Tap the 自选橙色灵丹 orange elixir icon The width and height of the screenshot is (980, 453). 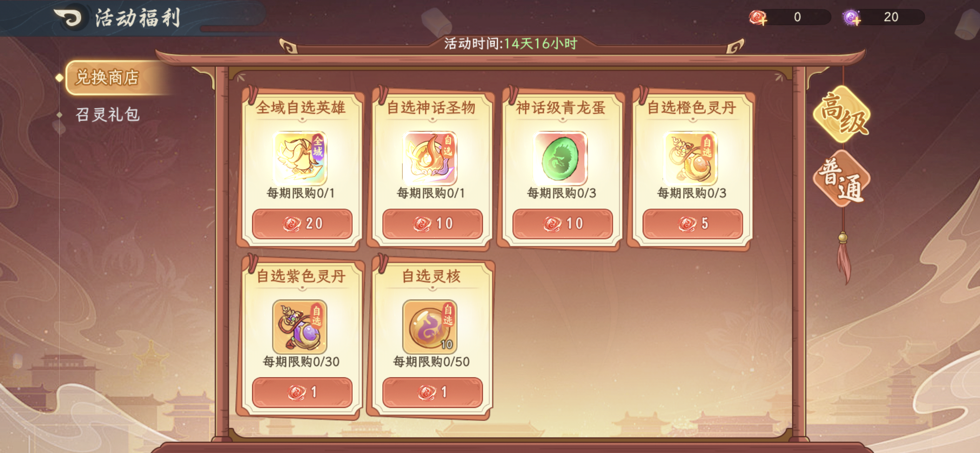[x=690, y=158]
